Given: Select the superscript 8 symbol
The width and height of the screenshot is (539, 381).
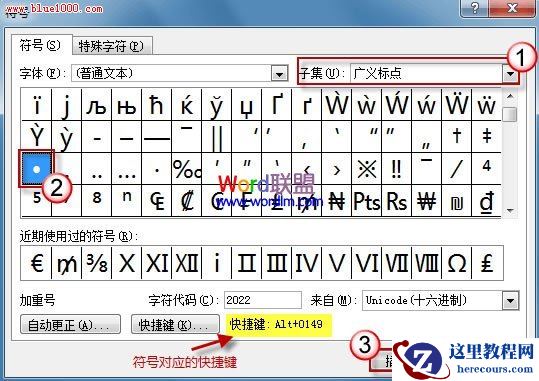Looking at the screenshot, I should [96, 200].
